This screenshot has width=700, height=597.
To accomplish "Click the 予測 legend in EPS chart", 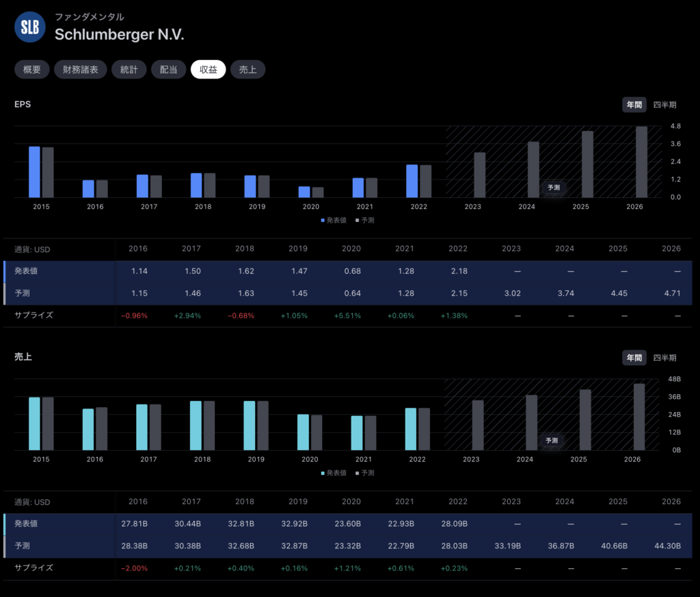I will pyautogui.click(x=365, y=221).
